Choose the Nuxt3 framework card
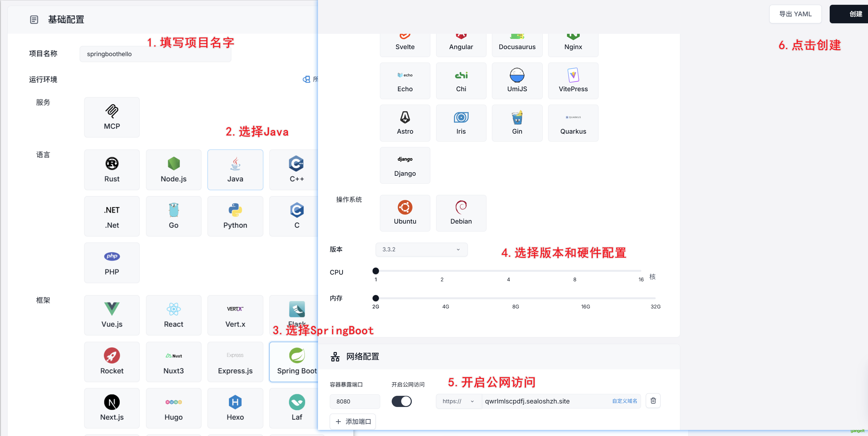Image resolution: width=868 pixels, height=436 pixels. click(x=174, y=362)
